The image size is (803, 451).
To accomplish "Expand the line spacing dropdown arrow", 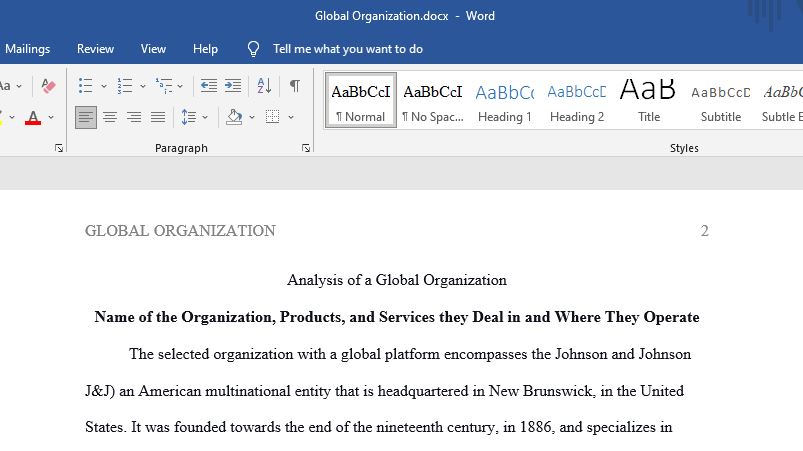I will (205, 117).
